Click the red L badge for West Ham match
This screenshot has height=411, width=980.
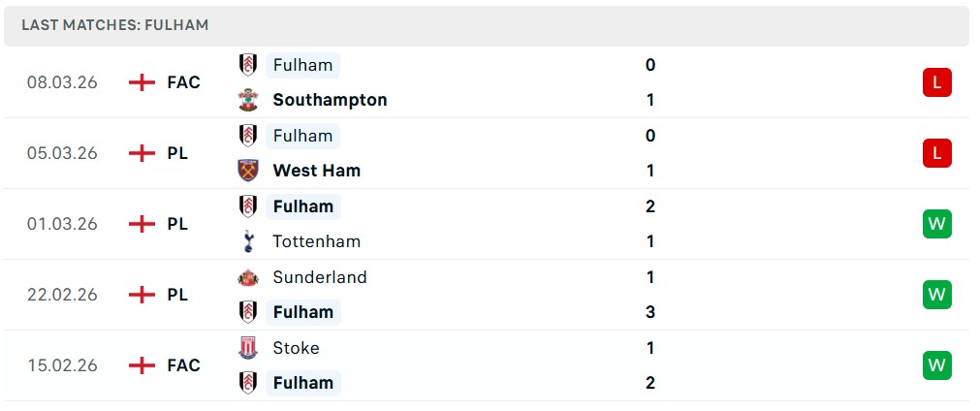point(936,153)
